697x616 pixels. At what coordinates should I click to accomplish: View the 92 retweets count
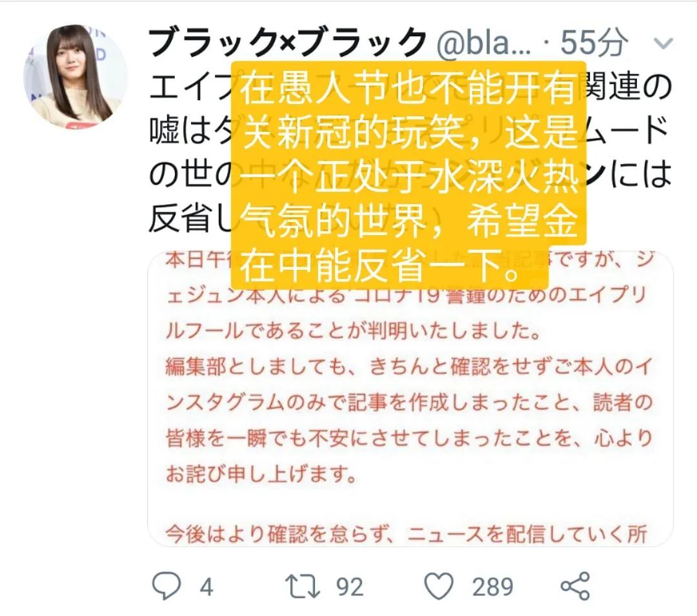349,587
